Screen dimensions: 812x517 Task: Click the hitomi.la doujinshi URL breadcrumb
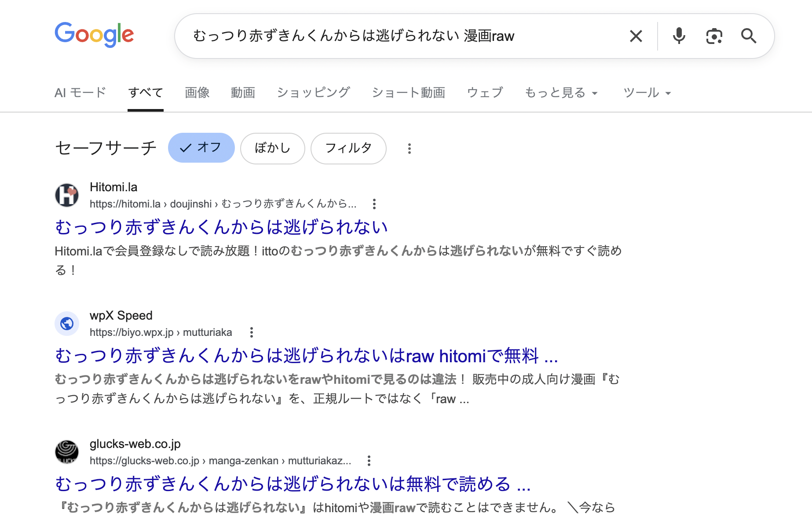coord(223,204)
